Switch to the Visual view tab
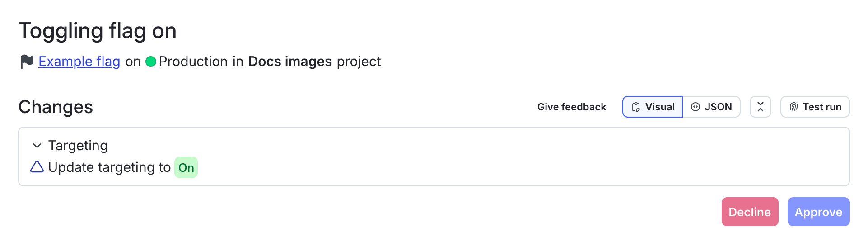 (x=653, y=107)
